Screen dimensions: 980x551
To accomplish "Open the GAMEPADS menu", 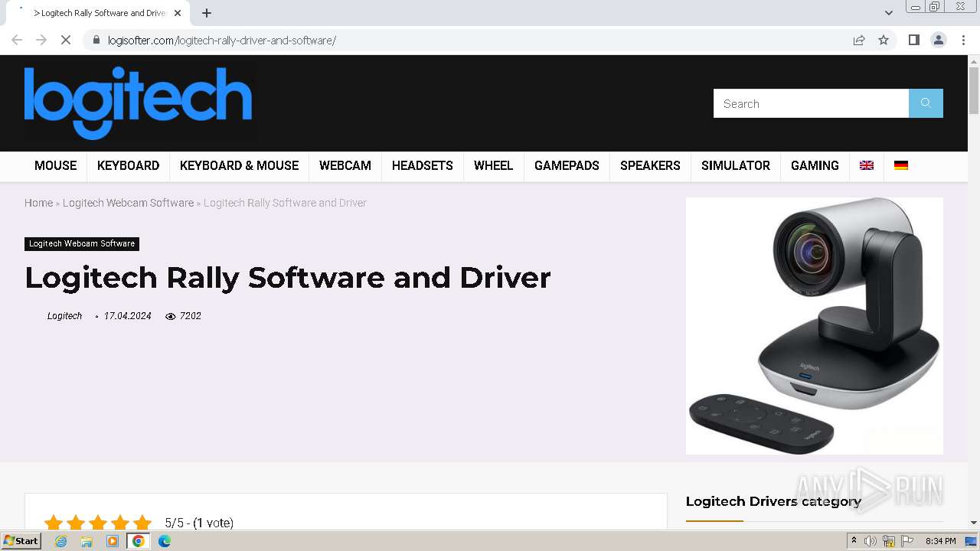I will pyautogui.click(x=567, y=165).
